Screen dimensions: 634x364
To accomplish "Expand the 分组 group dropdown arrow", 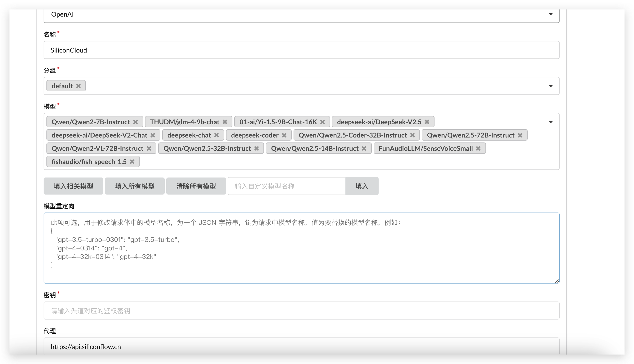I will click(x=550, y=86).
